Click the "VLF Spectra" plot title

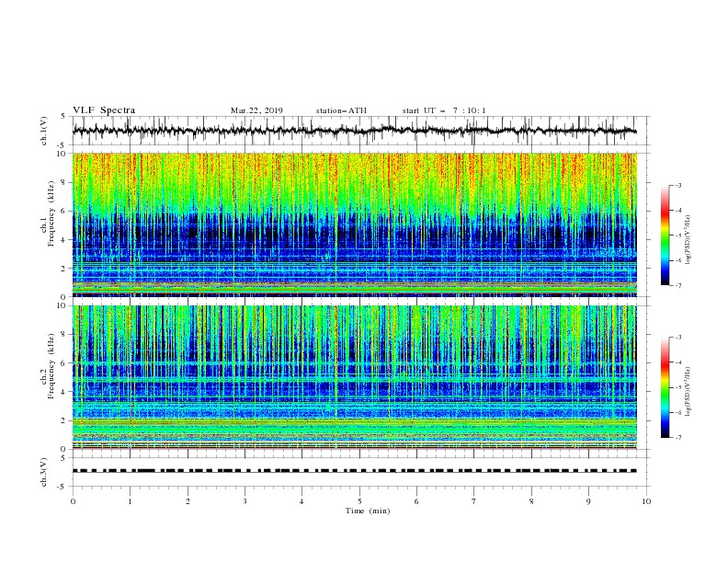pyautogui.click(x=104, y=110)
